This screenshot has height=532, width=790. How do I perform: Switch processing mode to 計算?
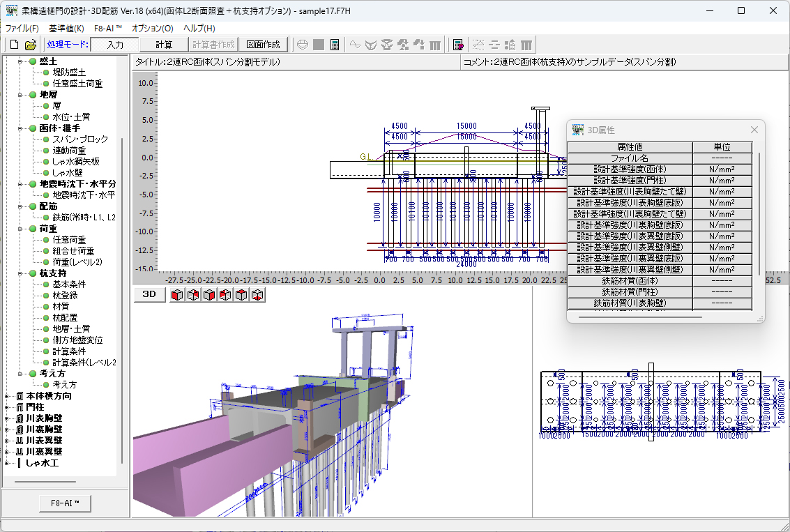[x=164, y=45]
